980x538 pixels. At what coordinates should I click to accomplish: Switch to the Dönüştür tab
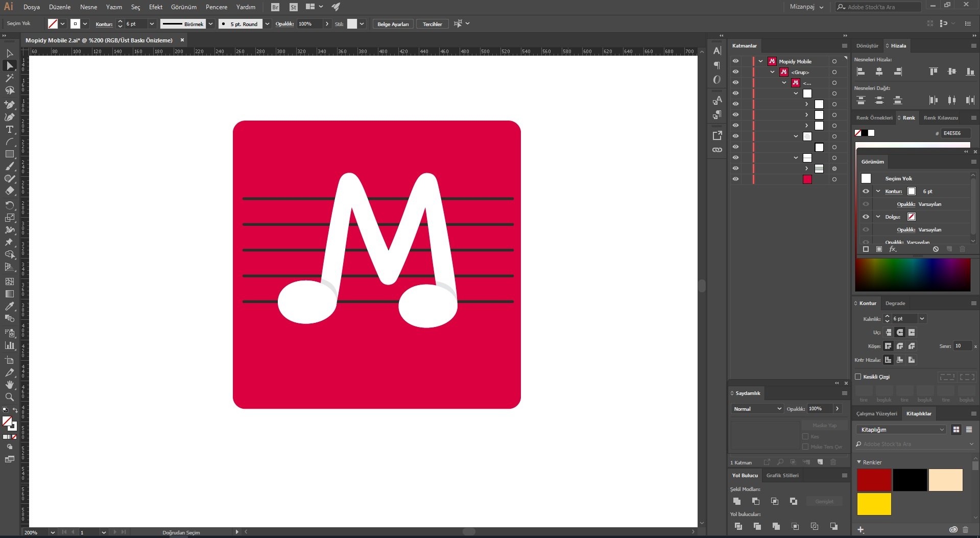coord(867,45)
